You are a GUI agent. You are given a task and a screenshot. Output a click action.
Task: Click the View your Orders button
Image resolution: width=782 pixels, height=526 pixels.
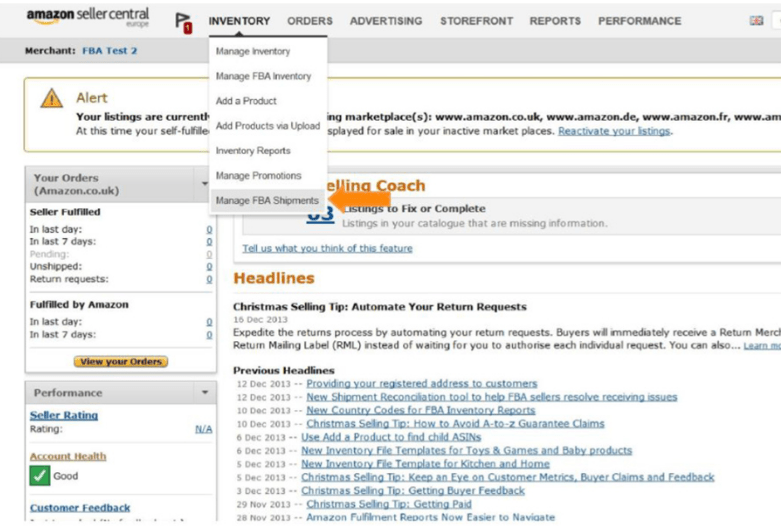coord(121,361)
